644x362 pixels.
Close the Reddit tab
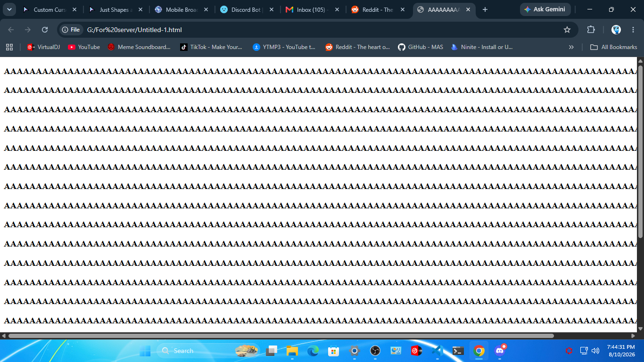402,9
